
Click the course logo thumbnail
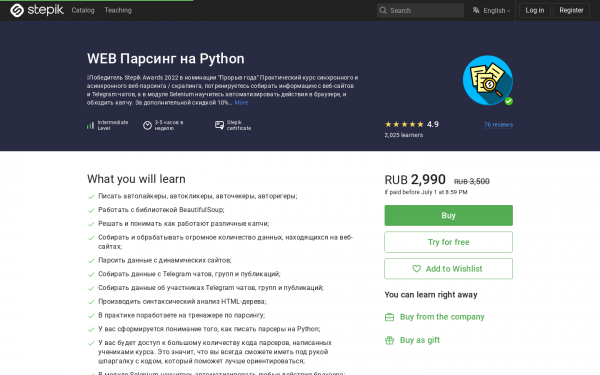(488, 80)
